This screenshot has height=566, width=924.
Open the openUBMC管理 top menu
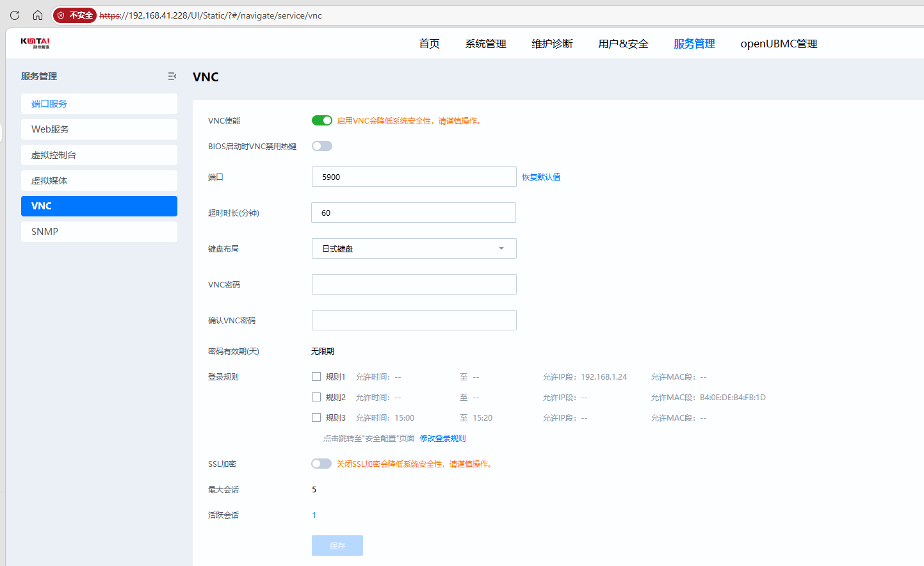click(x=779, y=44)
